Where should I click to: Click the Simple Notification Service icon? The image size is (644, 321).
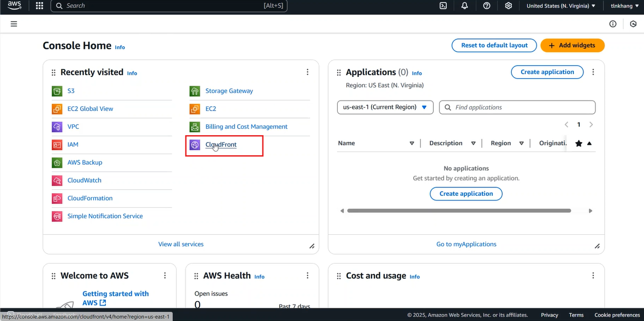pyautogui.click(x=57, y=216)
